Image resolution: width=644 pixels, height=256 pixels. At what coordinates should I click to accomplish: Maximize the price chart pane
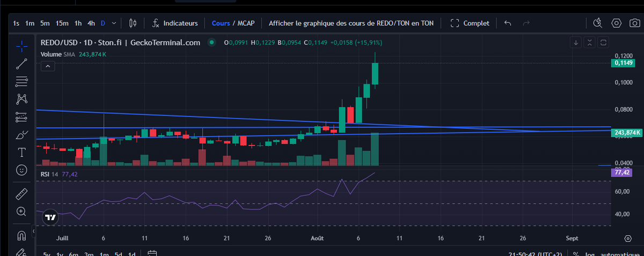[603, 42]
